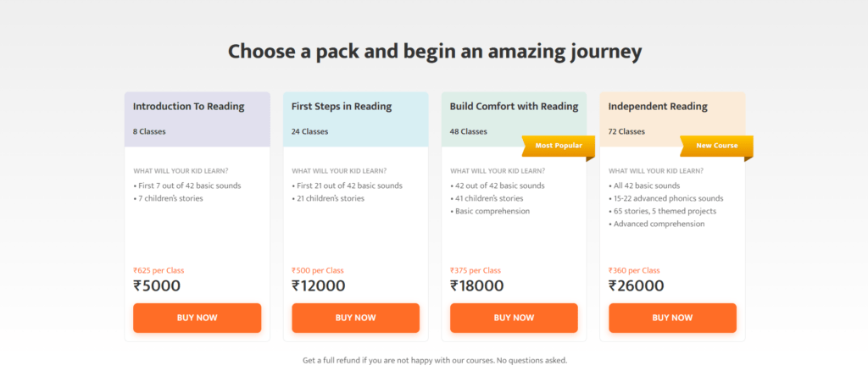Select the Independent Reading card title
Screen dimensions: 868x371
coord(658,107)
